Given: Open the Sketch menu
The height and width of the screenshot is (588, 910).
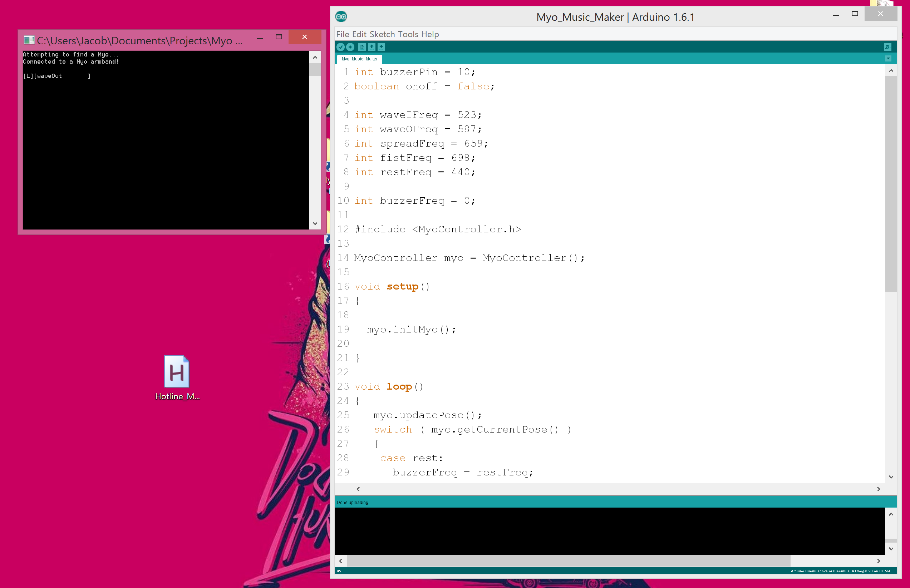Looking at the screenshot, I should coord(382,34).
